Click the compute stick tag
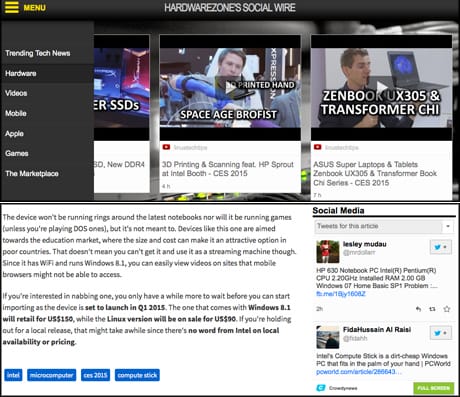 [137, 375]
